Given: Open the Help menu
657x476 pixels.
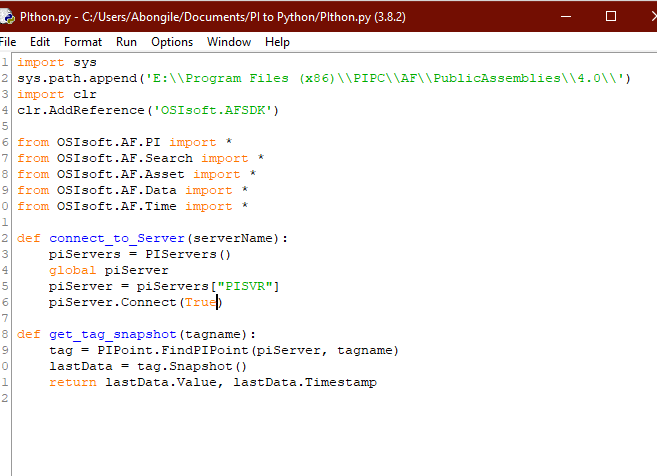Looking at the screenshot, I should 277,42.
